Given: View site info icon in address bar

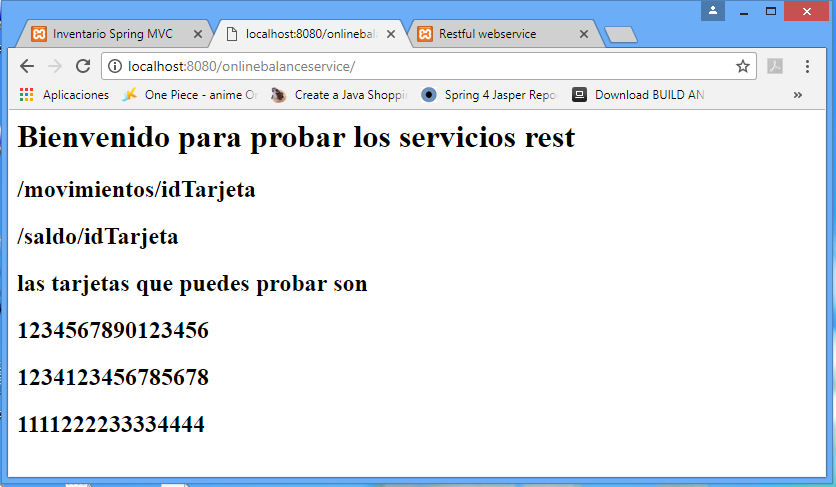Looking at the screenshot, I should pyautogui.click(x=115, y=66).
